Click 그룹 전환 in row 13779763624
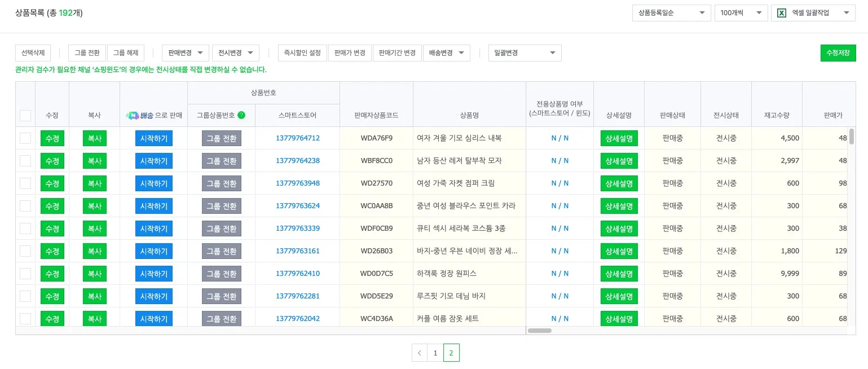The image size is (868, 369). pyautogui.click(x=222, y=206)
